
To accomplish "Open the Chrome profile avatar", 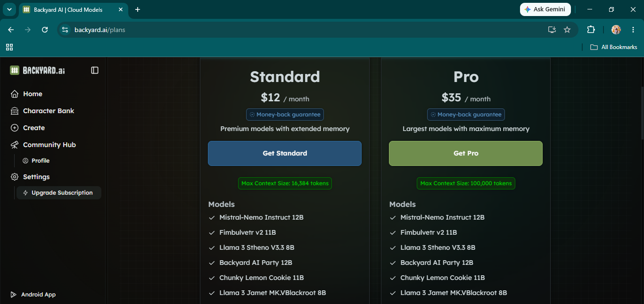I will coord(616,30).
